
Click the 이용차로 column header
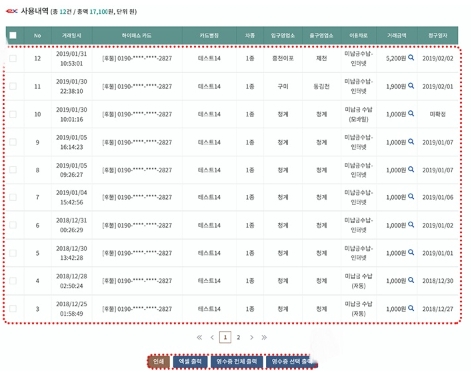tap(359, 35)
